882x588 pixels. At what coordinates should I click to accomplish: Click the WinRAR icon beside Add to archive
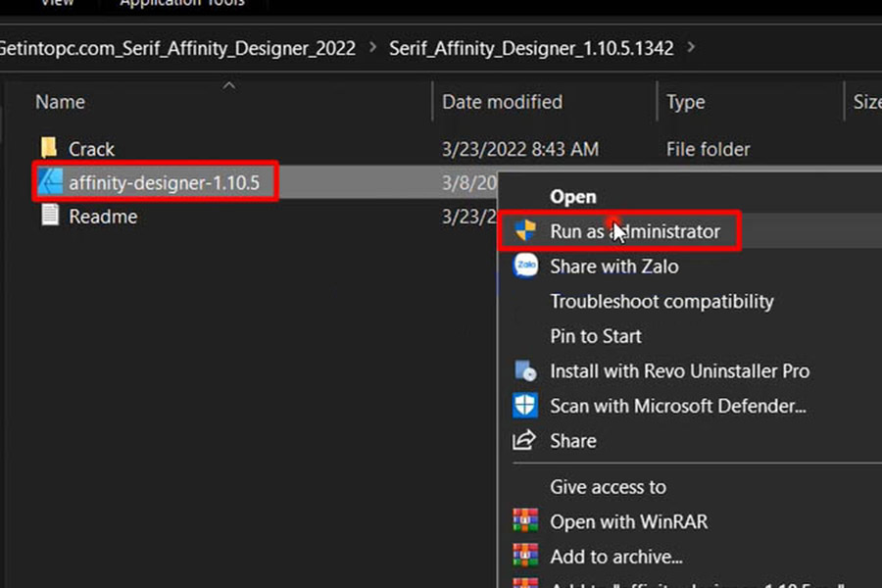click(526, 557)
